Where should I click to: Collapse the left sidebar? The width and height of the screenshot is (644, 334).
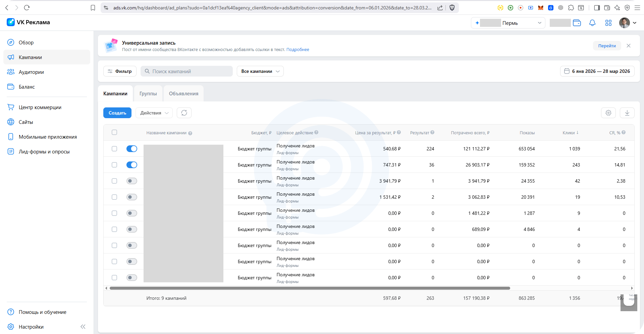coord(83,327)
